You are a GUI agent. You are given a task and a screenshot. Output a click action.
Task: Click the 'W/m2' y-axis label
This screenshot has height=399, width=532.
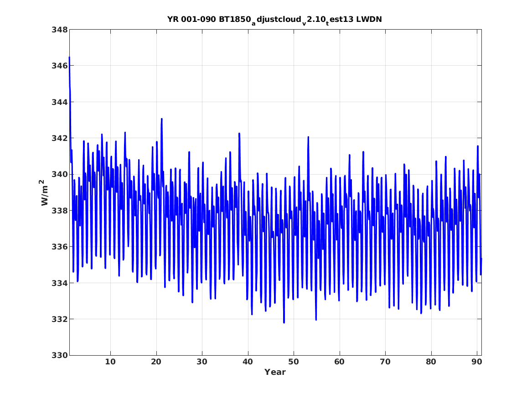point(44,192)
